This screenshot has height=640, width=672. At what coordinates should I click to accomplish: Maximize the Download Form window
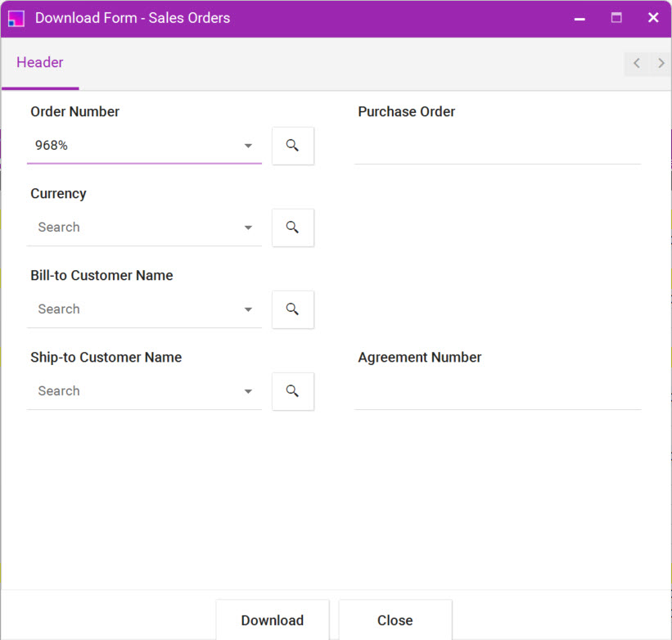[x=616, y=18]
